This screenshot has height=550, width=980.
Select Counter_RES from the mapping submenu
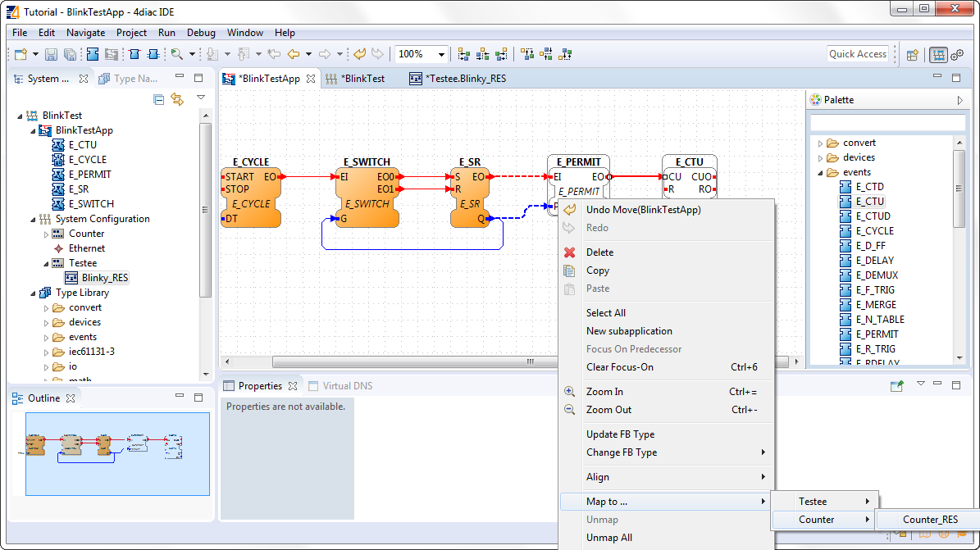(929, 519)
